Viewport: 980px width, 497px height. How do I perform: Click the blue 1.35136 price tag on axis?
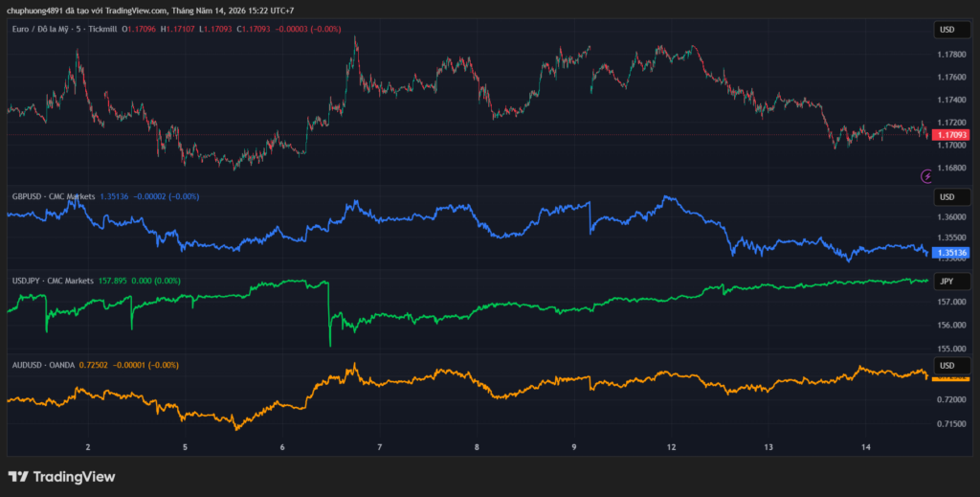click(x=950, y=253)
